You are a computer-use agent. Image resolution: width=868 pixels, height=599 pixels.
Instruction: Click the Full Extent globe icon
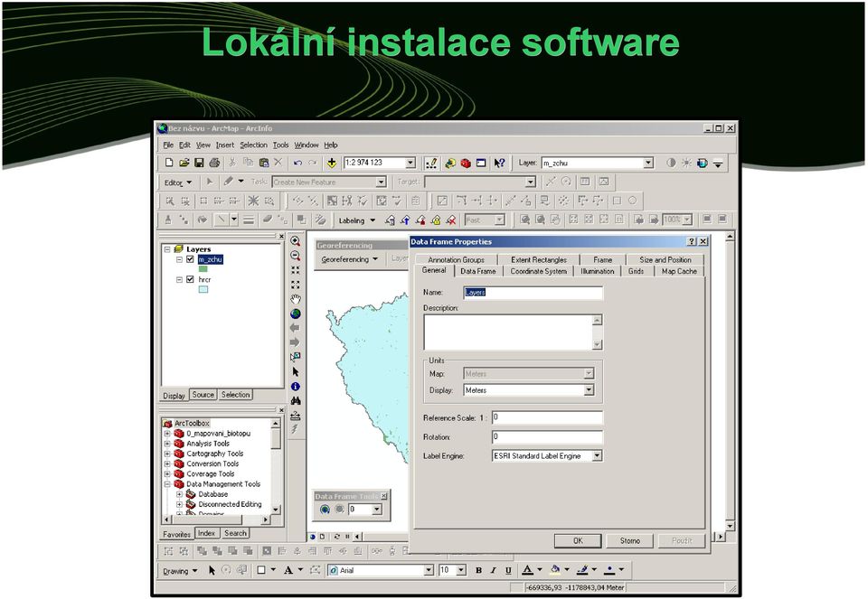click(295, 314)
